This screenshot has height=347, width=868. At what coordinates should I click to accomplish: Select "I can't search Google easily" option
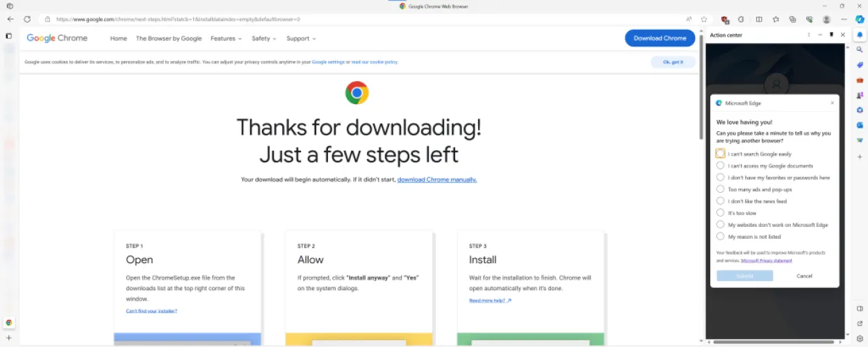pyautogui.click(x=721, y=154)
